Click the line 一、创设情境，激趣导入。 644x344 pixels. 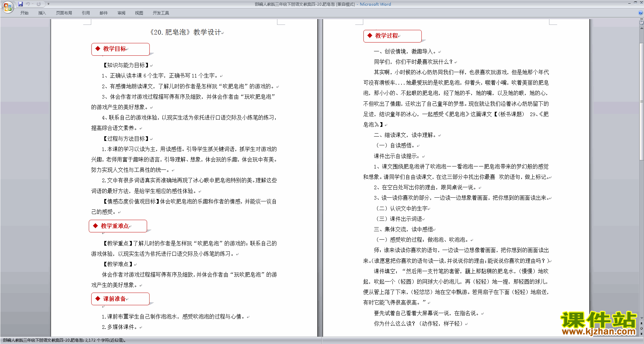coord(407,51)
